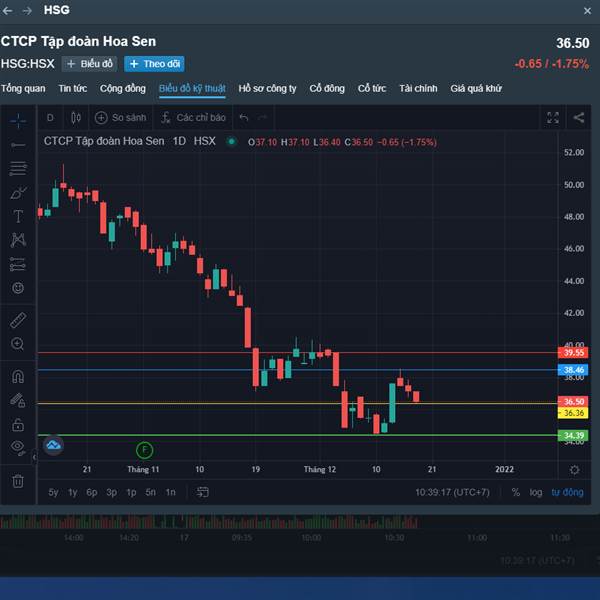Open chart settings gear icon
Viewport: 600px width, 600px height.
pos(574,470)
